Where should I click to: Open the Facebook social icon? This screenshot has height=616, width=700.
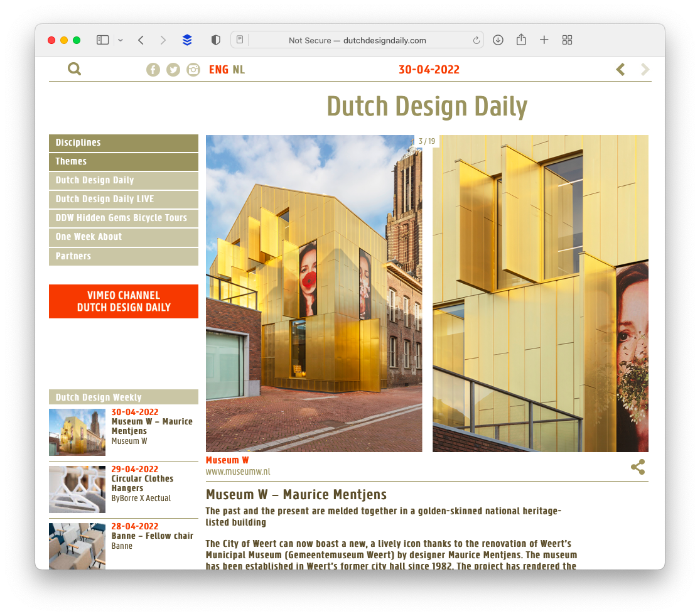coord(153,70)
